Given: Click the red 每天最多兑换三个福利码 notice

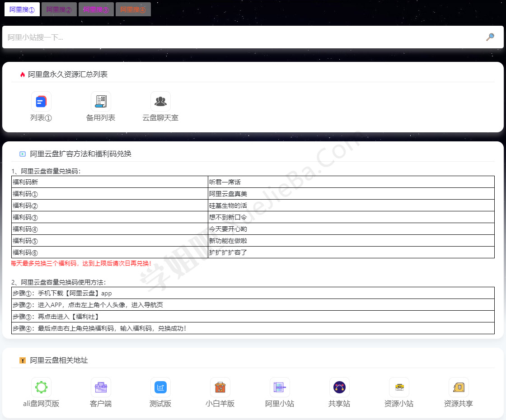Looking at the screenshot, I should [81, 263].
